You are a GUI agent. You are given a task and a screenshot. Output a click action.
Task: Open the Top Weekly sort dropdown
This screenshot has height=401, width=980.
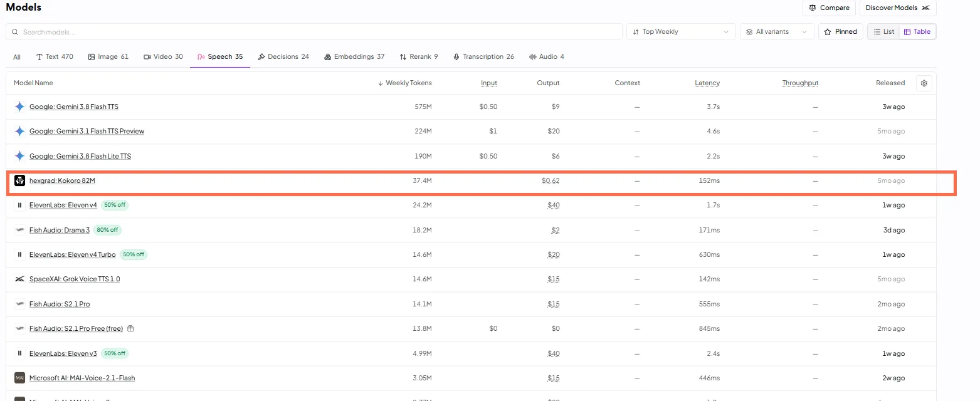pos(681,31)
